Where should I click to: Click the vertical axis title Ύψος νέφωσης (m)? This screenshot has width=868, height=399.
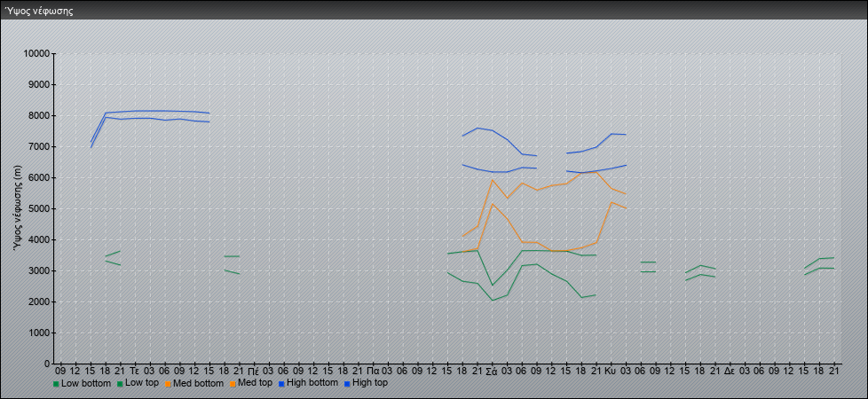19,208
